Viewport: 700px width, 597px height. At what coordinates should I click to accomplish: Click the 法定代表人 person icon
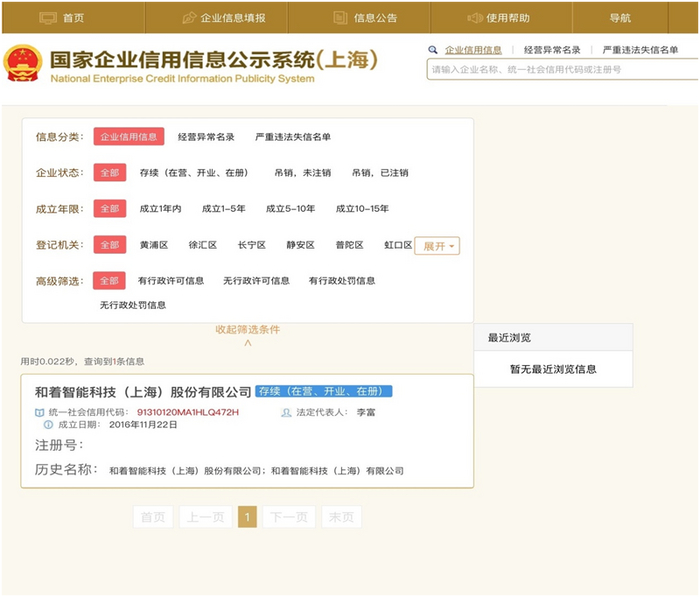click(x=287, y=412)
